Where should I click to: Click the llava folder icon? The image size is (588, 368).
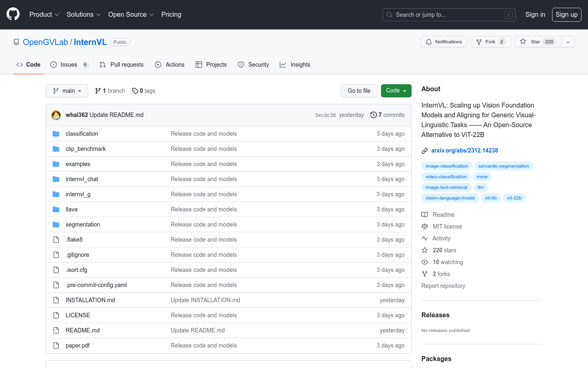point(56,209)
